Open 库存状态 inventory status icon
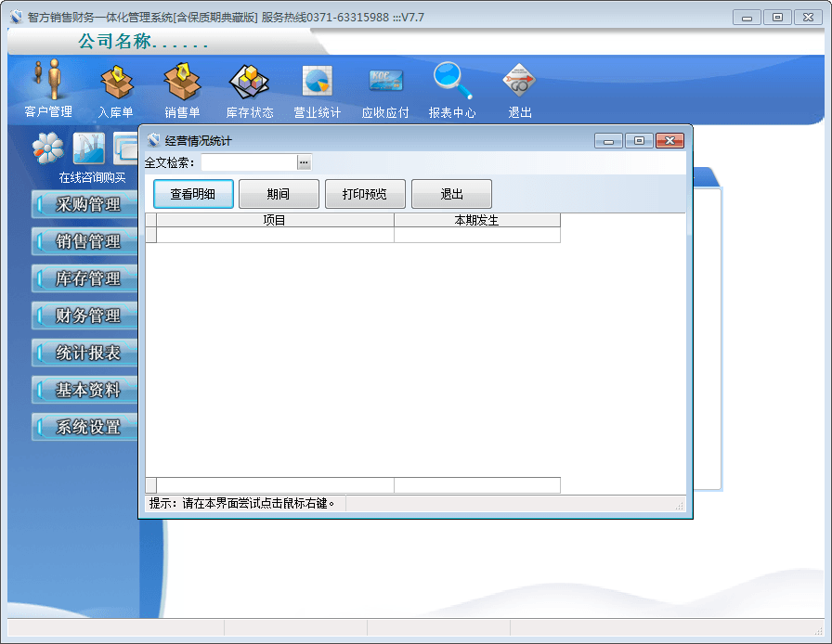The image size is (832, 644). (x=249, y=84)
